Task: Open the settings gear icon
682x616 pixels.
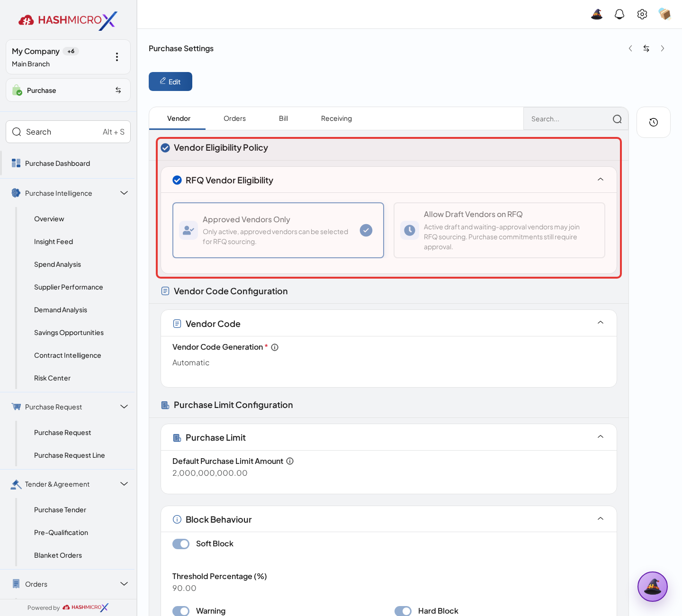Action: pyautogui.click(x=642, y=14)
